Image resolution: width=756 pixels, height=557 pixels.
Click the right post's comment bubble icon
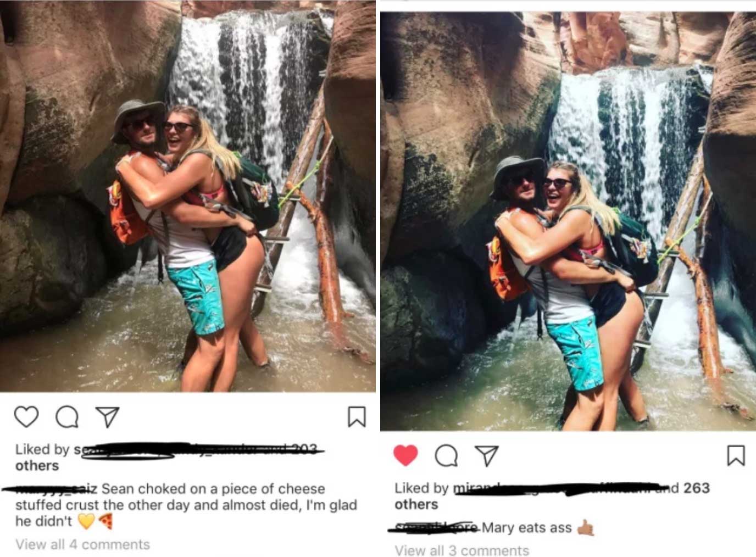446,456
